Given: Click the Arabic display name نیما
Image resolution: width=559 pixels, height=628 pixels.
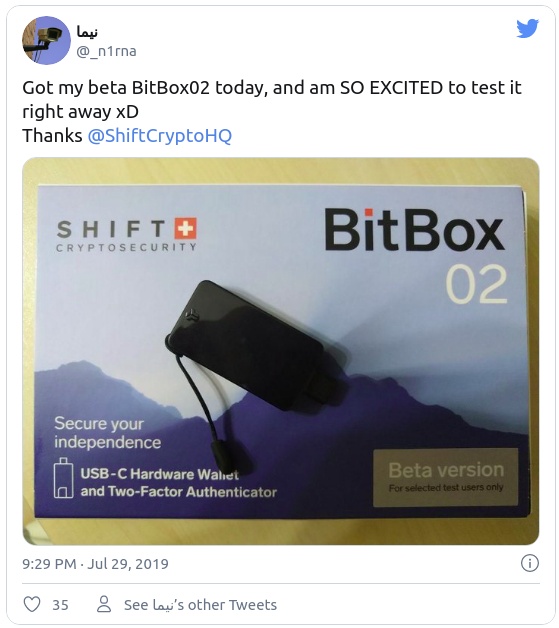Looking at the screenshot, I should (x=87, y=32).
